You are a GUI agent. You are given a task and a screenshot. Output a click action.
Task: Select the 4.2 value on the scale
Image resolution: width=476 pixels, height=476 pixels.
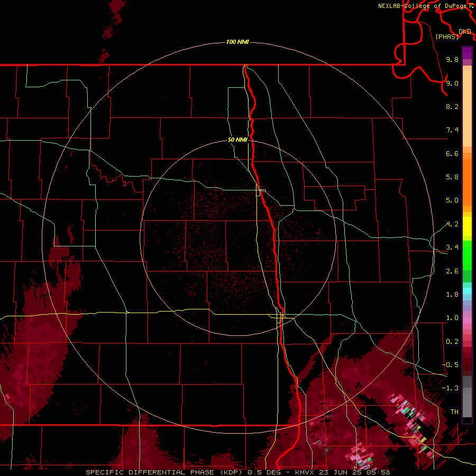tap(452, 224)
